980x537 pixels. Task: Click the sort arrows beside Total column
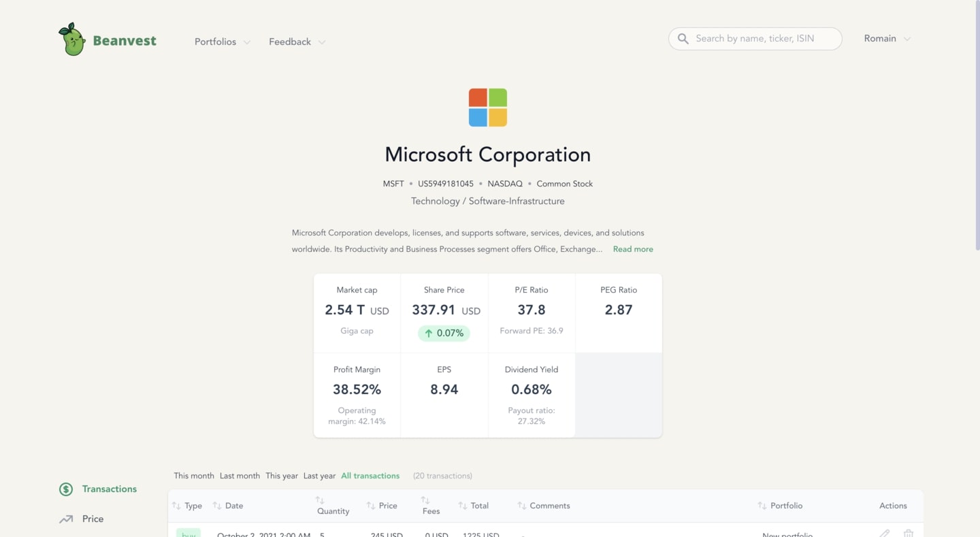point(463,506)
